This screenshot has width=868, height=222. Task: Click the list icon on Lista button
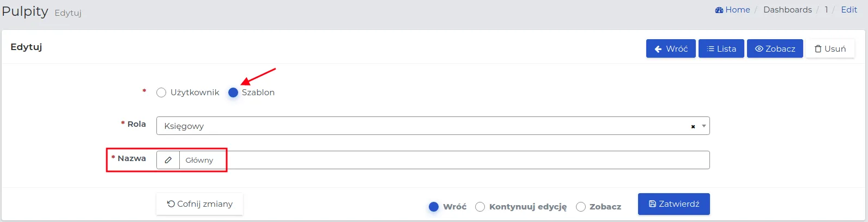711,49
